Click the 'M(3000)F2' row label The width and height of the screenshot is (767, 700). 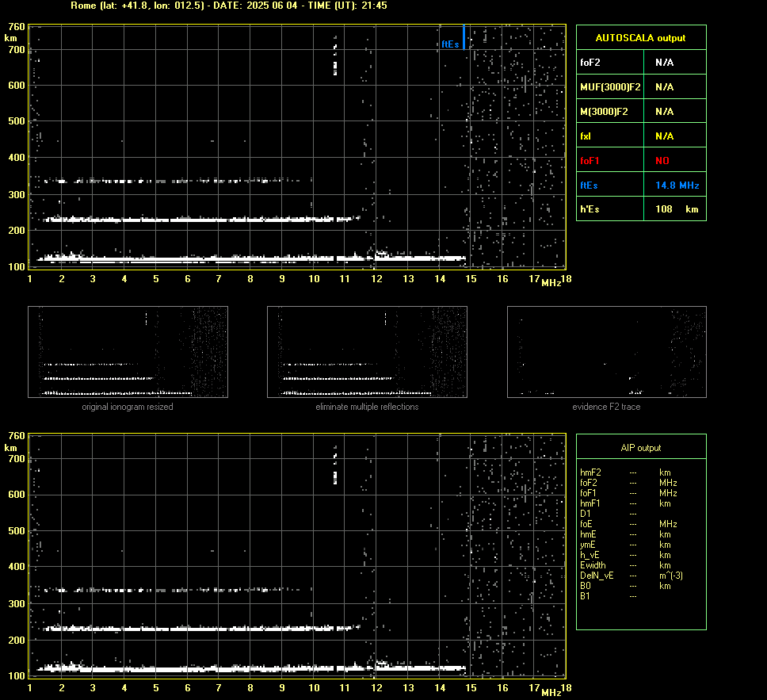(x=604, y=112)
